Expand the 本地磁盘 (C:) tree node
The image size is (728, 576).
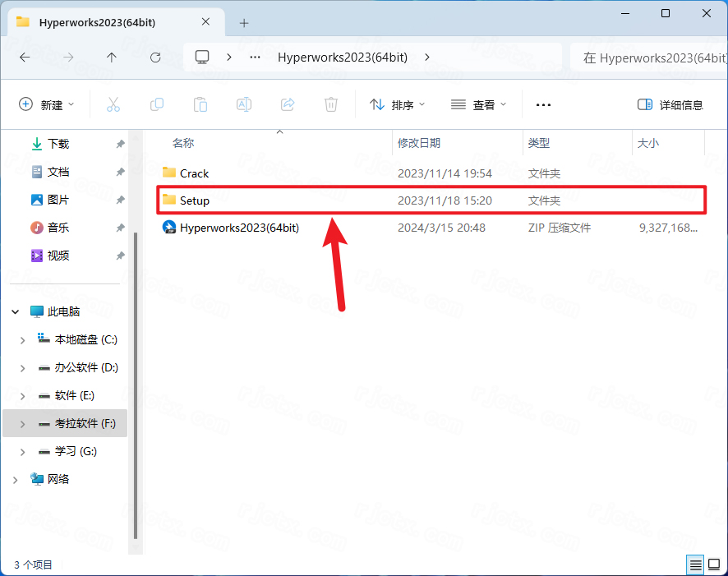(x=22, y=339)
